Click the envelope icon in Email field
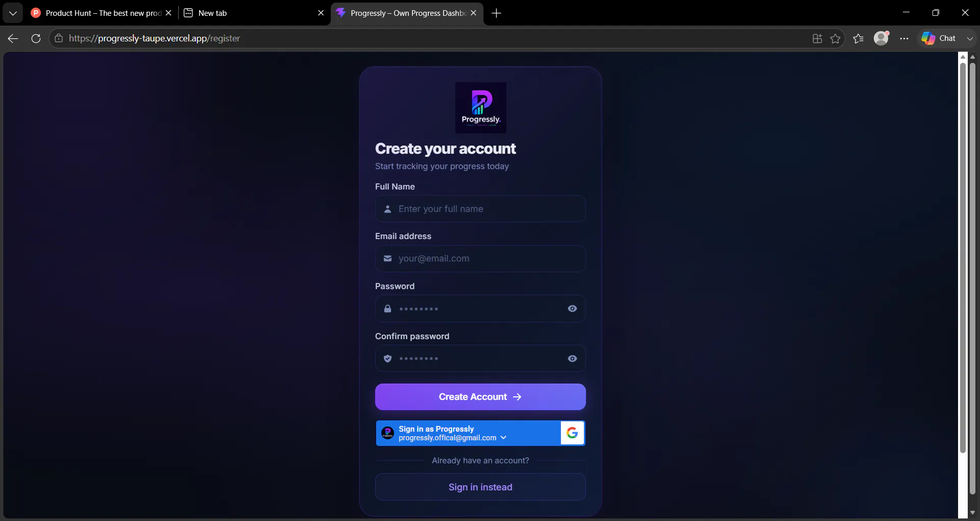The width and height of the screenshot is (980, 521). click(387, 258)
